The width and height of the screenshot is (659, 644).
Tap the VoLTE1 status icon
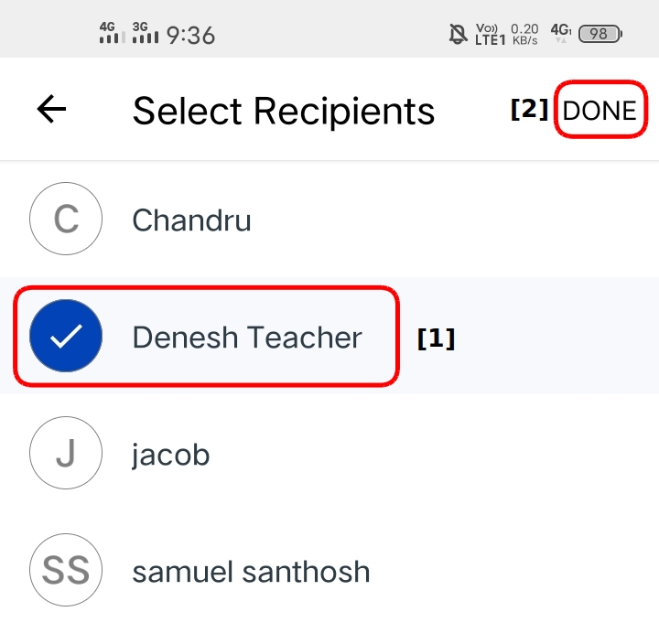(491, 35)
